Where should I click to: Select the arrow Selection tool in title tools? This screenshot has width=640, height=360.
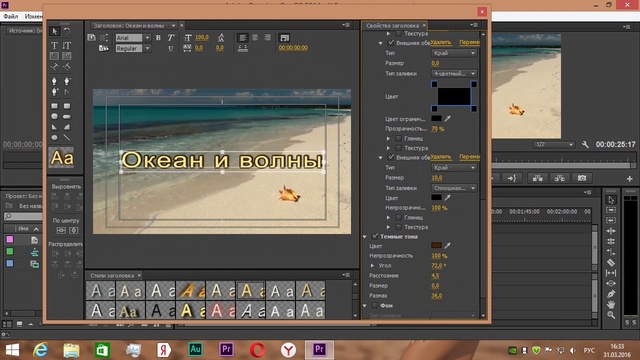coord(54,31)
